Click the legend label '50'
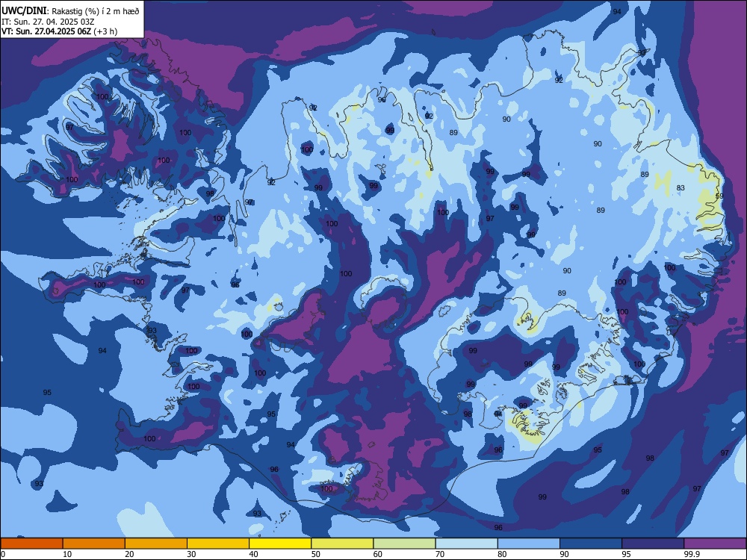This screenshot has width=747, height=560. point(315,554)
